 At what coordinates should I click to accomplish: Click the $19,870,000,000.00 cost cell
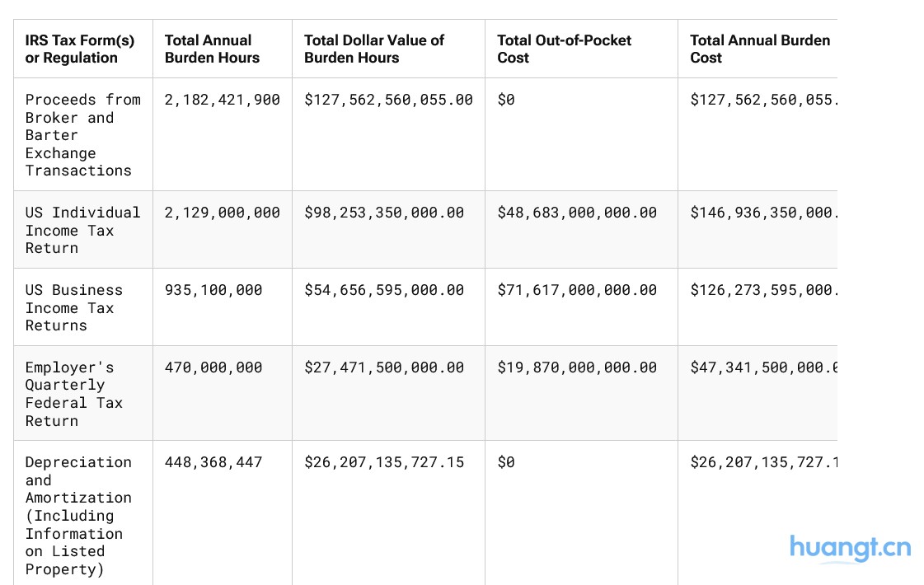tap(577, 367)
